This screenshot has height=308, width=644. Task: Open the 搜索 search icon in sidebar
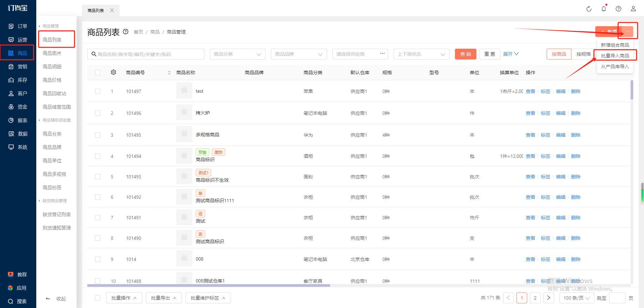11,301
